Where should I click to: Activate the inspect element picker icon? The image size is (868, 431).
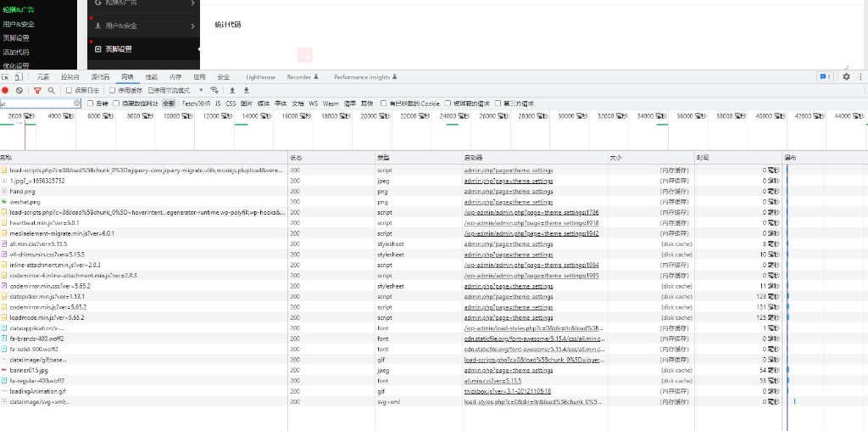coord(5,77)
